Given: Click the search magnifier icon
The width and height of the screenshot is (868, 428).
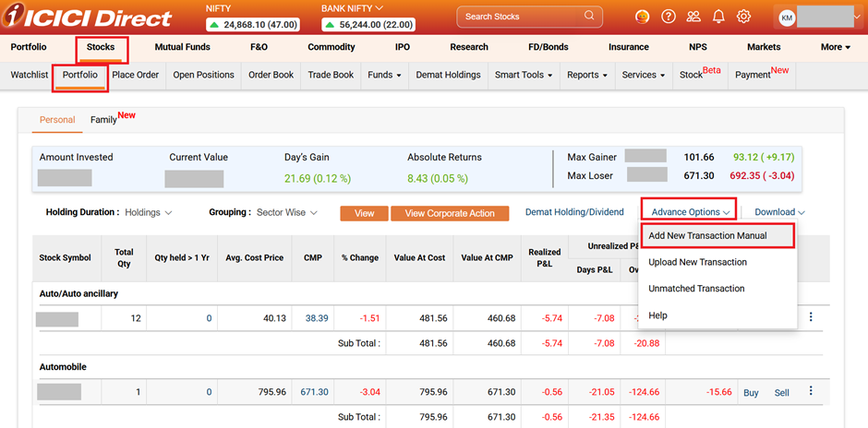Looking at the screenshot, I should [587, 17].
